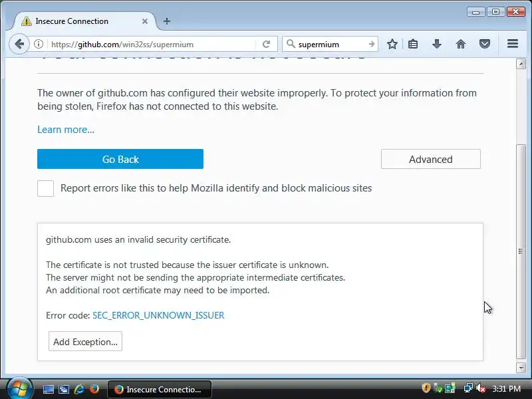Viewport: 532px width, 399px height.
Task: Click the 3:31 PM clock
Action: click(507, 388)
